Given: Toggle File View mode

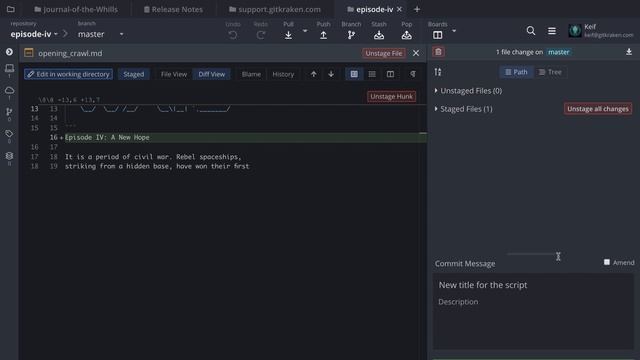Looking at the screenshot, I should tap(173, 74).
